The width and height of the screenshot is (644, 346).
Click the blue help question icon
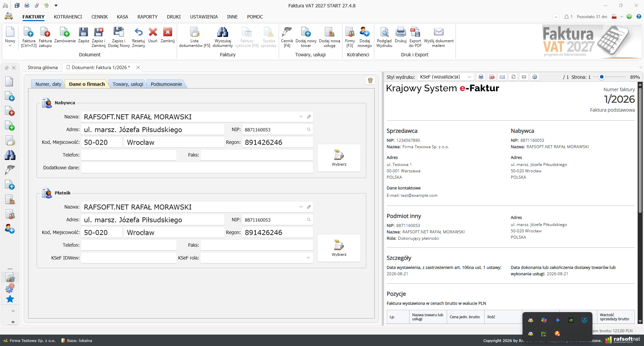coord(639,16)
